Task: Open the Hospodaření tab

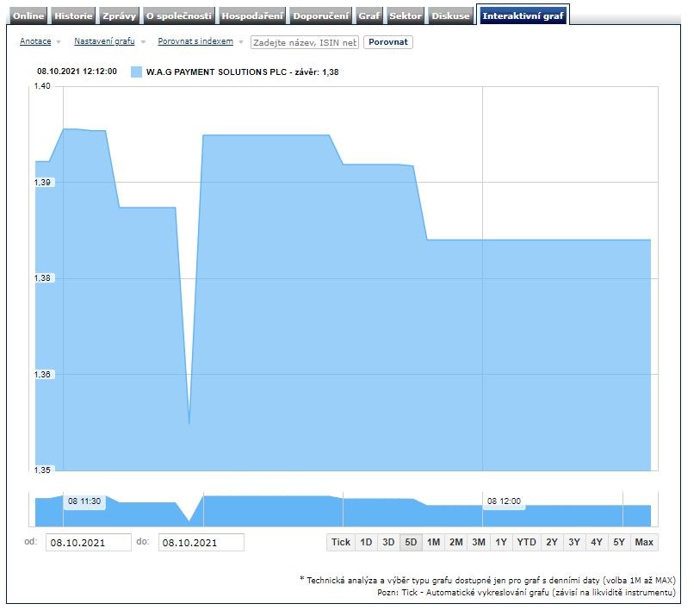Action: point(252,16)
